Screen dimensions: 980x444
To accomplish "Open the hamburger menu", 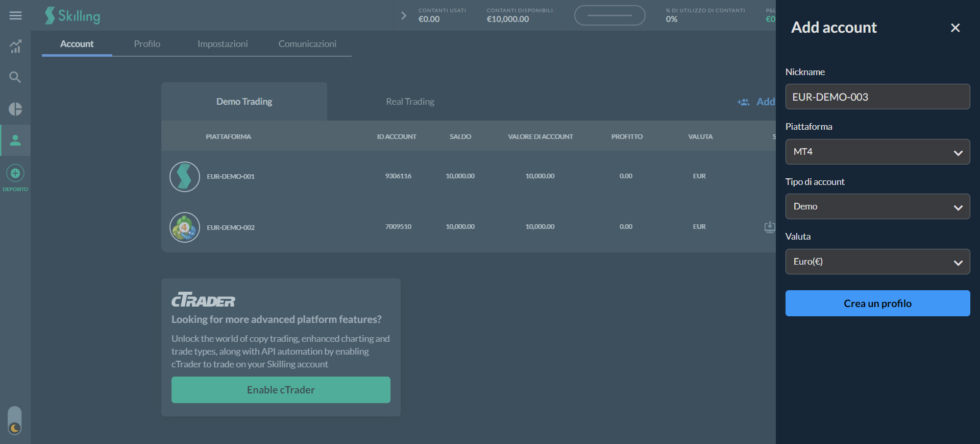I will pos(15,16).
